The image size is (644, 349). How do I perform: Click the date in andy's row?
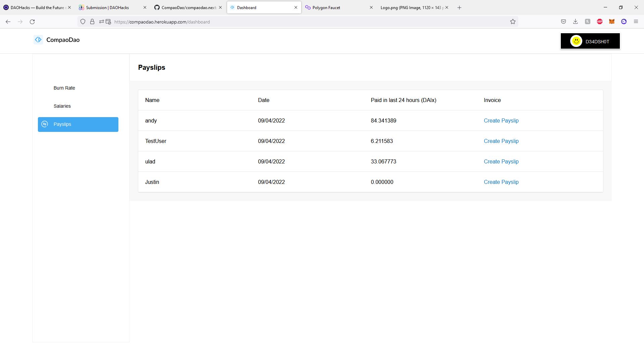pyautogui.click(x=271, y=120)
